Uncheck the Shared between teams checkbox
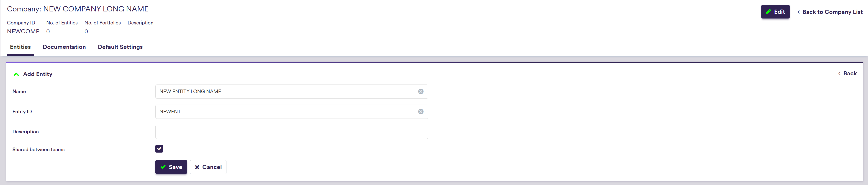Viewport: 868px width, 185px height. tap(159, 149)
